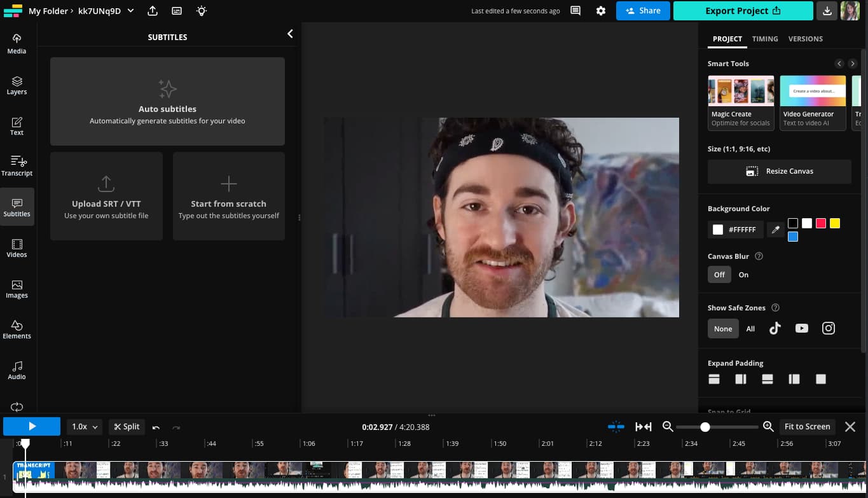Choose Auto subtitles option

click(x=167, y=102)
